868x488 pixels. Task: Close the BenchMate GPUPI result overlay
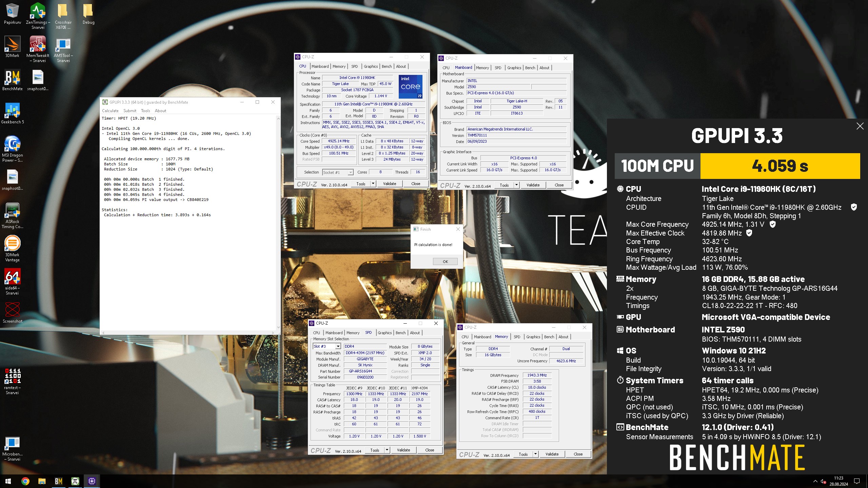pyautogui.click(x=860, y=126)
